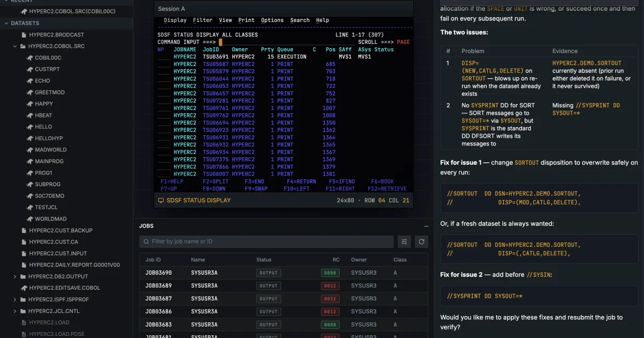
Task: Click the SCROLL PAGE field in SDSF
Action: point(403,42)
